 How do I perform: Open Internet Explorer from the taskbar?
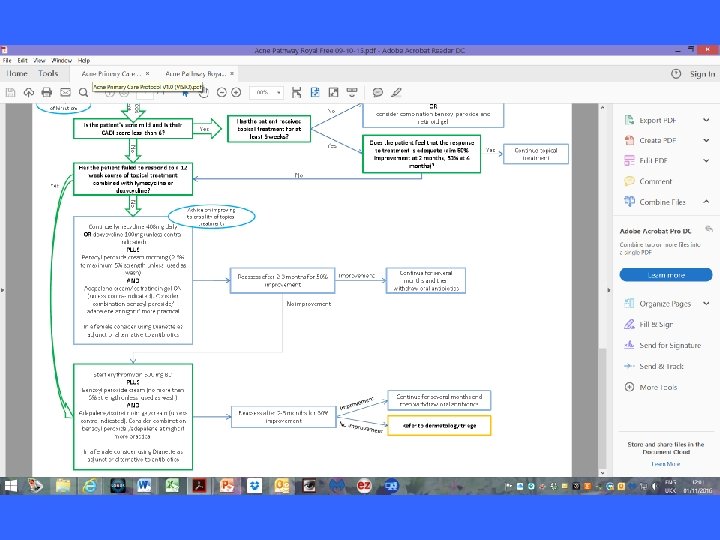(90, 486)
